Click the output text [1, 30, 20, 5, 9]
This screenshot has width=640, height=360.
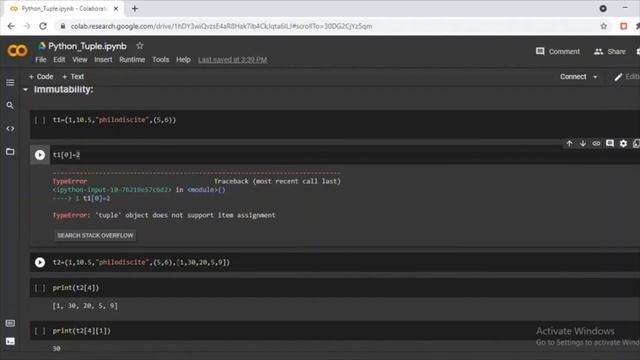coord(85,306)
